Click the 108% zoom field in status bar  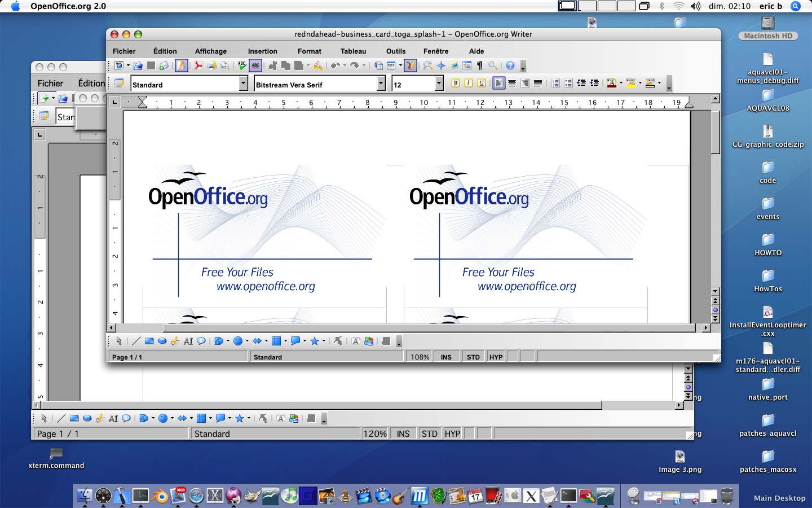coord(420,357)
